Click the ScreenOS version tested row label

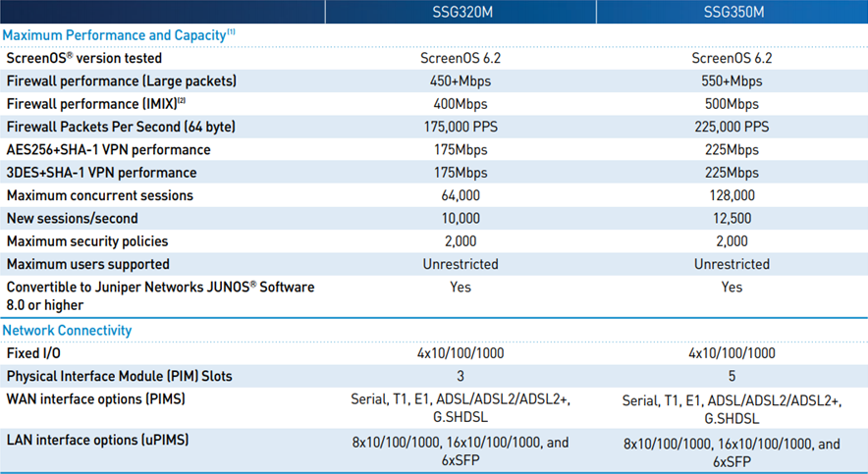click(84, 58)
